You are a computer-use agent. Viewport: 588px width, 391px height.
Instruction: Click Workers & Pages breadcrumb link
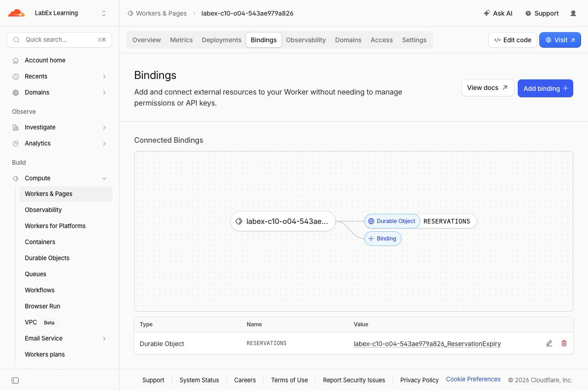point(161,13)
